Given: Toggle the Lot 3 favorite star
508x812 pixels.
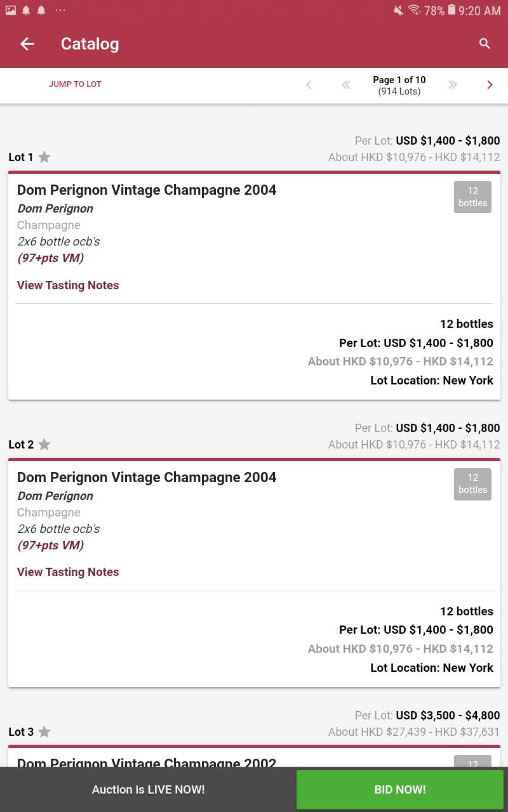Looking at the screenshot, I should (x=44, y=732).
